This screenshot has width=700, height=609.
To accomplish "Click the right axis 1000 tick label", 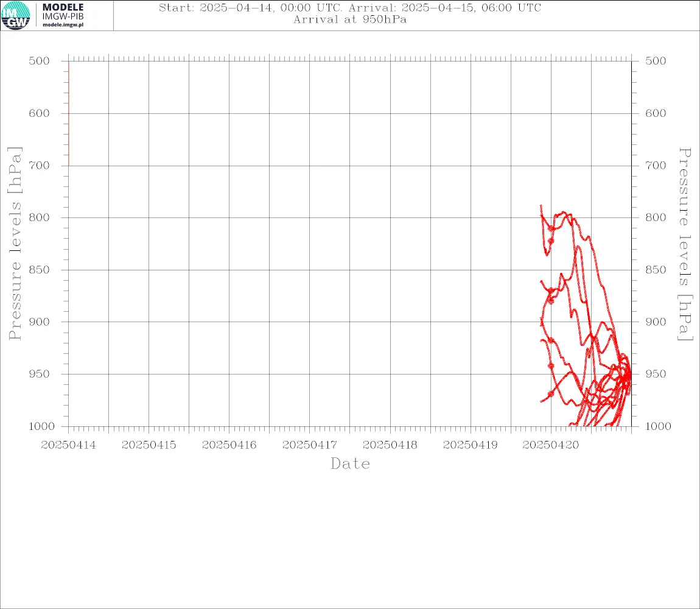I will [x=659, y=426].
